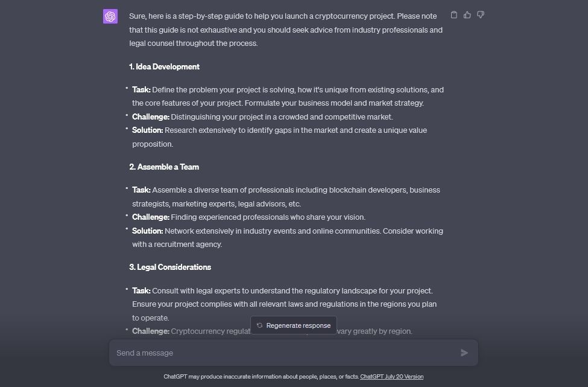Click the 'Solution:' label about unique value proposition
Screen dimensions: 588x387
pos(147,130)
